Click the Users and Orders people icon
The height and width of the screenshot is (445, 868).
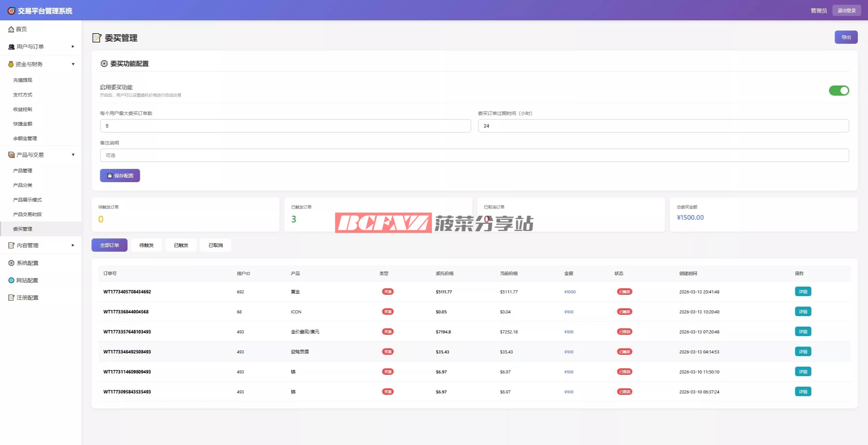click(11, 47)
